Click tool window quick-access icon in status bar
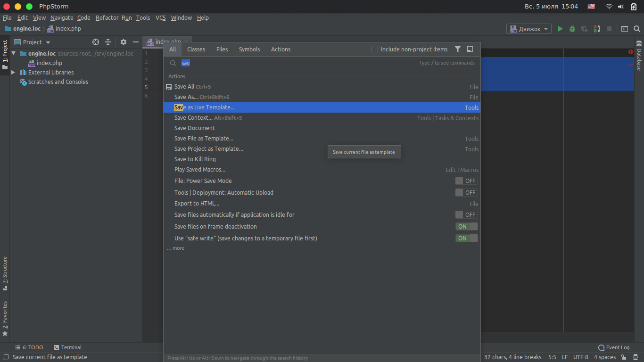644x362 pixels. coord(5,357)
